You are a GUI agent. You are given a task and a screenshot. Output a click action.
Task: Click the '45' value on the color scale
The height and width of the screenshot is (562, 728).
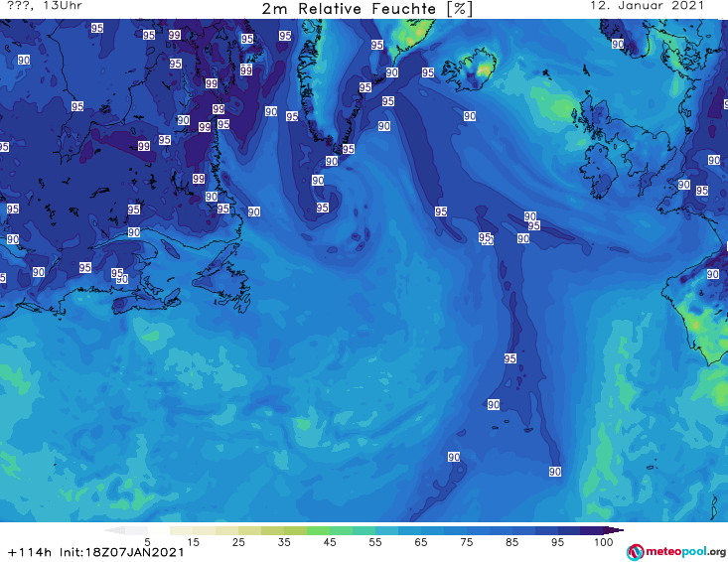(329, 542)
